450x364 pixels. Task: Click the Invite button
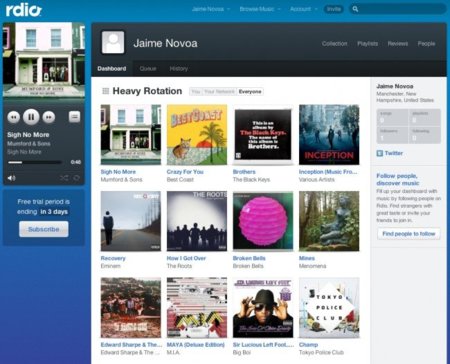[334, 9]
